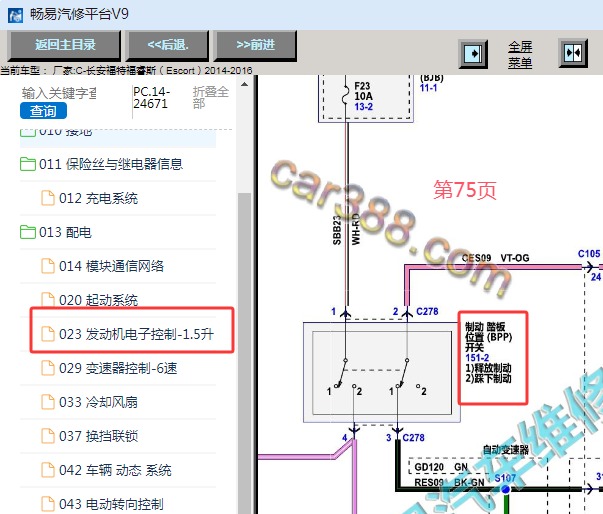This screenshot has width=603, height=514.
Task: Click wire label SBB23 on vertical wire
Action: pos(336,230)
